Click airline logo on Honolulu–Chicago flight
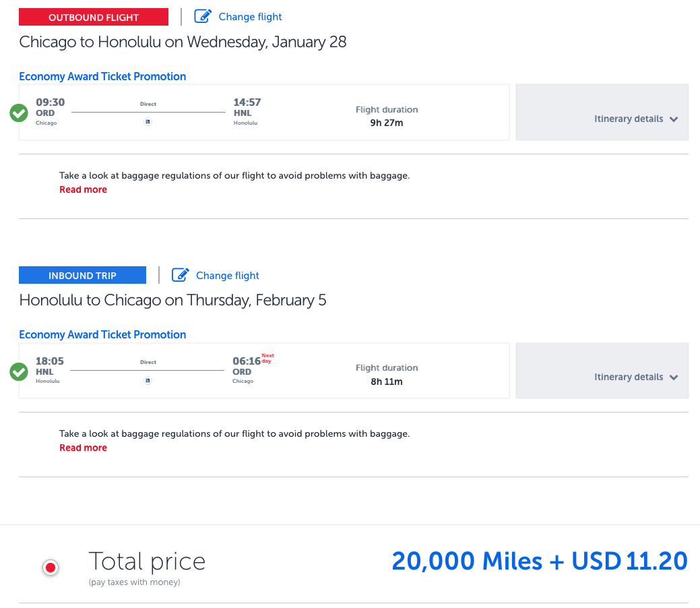Screen dimensions: 700x608 click(148, 380)
